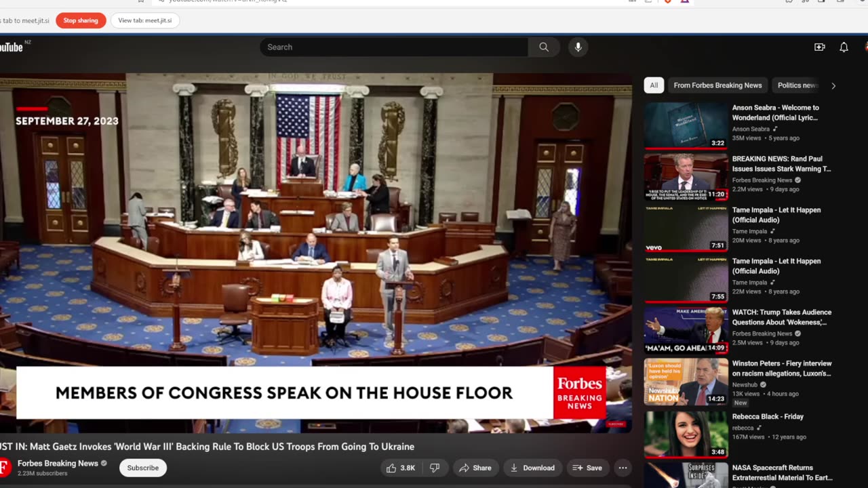Viewport: 868px width, 488px height.
Task: Focus the YouTube search field
Action: (394, 47)
